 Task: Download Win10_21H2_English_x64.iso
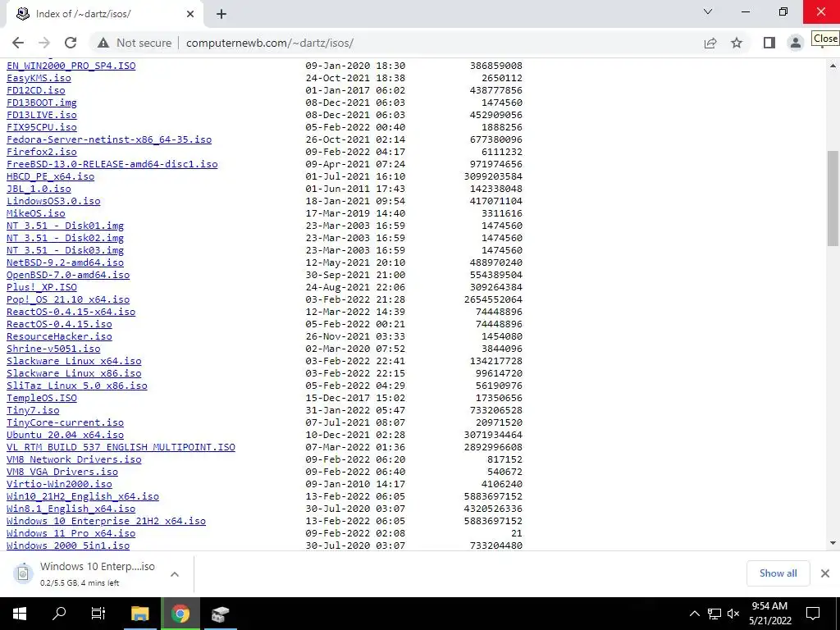83,496
